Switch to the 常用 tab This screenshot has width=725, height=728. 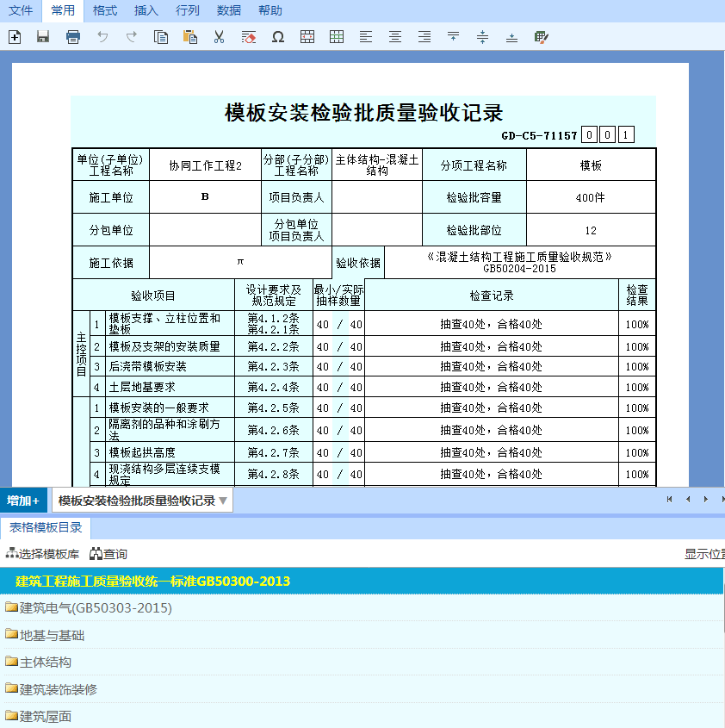(63, 10)
